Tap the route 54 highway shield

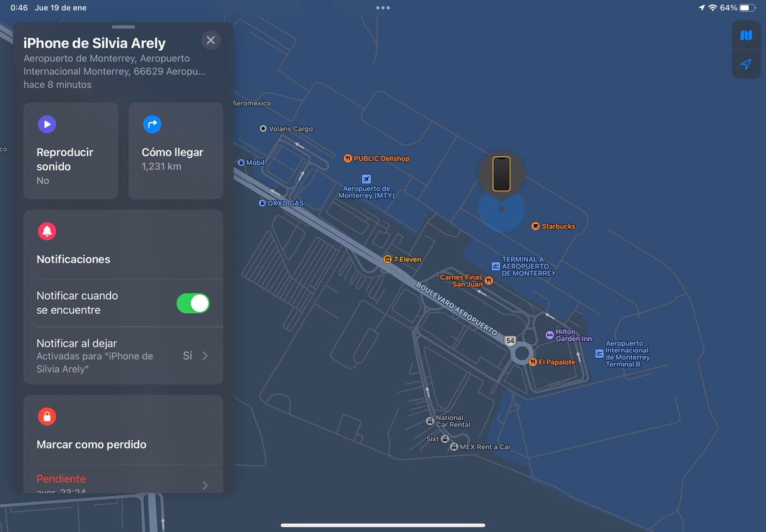point(509,341)
